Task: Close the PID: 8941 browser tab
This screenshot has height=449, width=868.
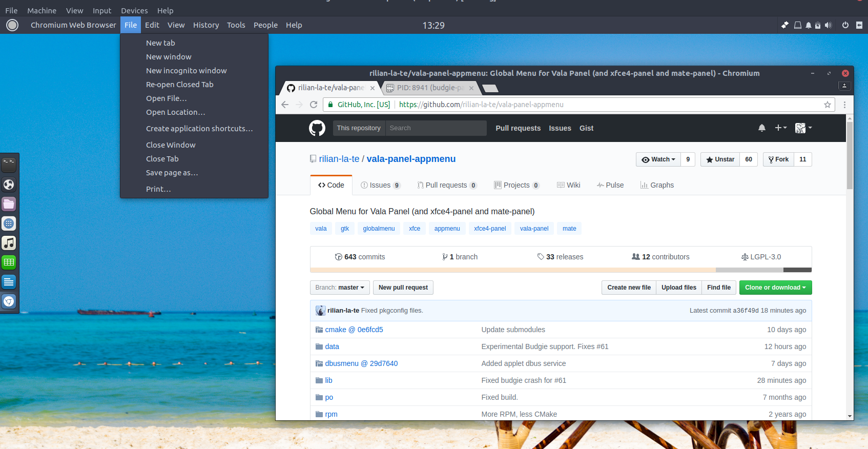Action: 471,88
